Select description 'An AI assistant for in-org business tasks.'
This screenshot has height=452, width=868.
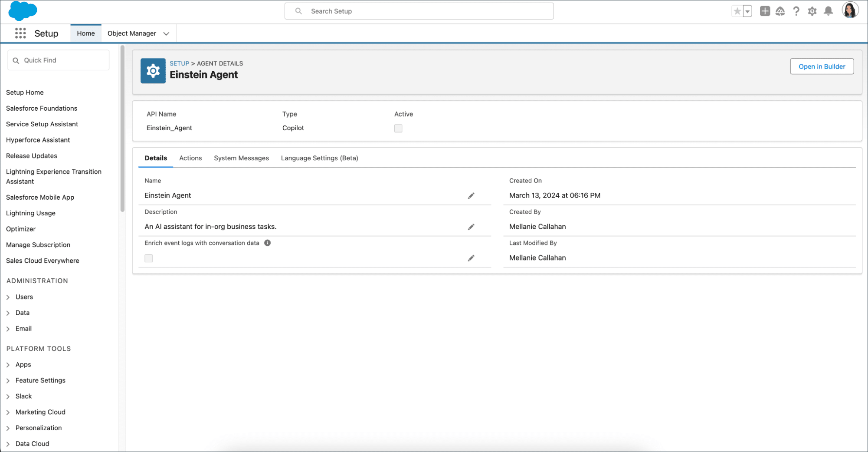tap(210, 227)
